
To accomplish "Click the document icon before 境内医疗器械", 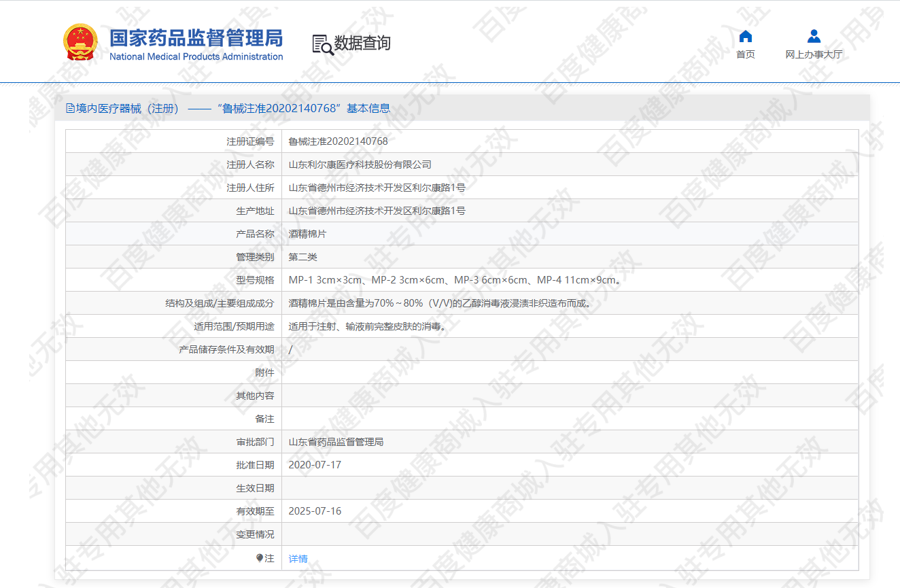I will 70,108.
